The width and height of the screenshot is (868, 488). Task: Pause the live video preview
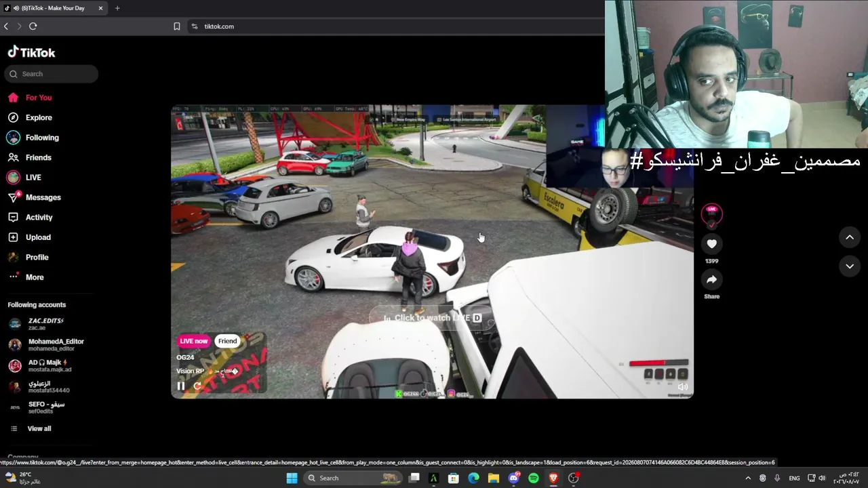coord(181,386)
